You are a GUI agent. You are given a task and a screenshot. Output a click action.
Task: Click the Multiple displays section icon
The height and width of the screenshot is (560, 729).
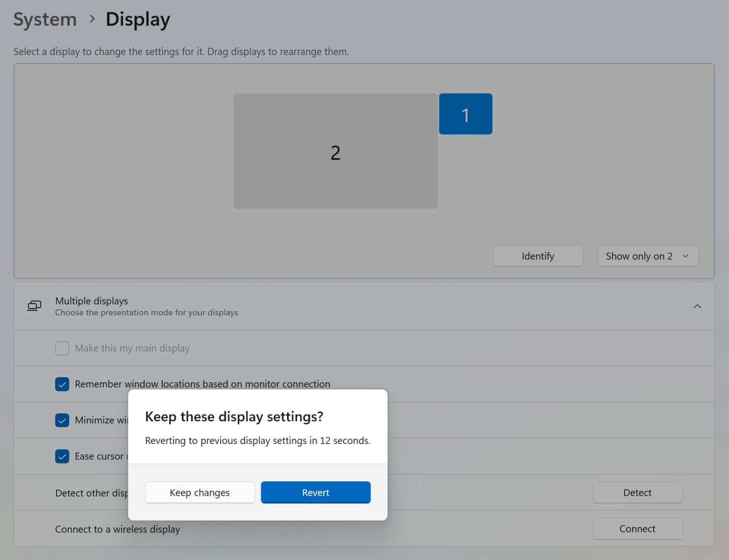[33, 305]
